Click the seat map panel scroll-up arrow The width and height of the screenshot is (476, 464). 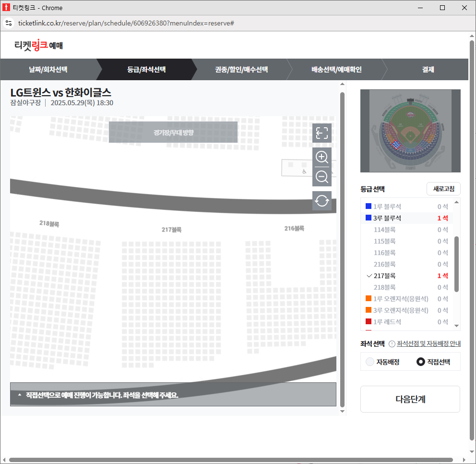pyautogui.click(x=343, y=84)
